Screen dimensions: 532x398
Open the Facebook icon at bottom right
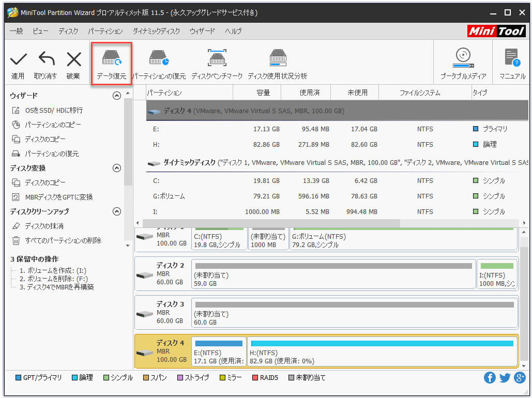tap(490, 377)
